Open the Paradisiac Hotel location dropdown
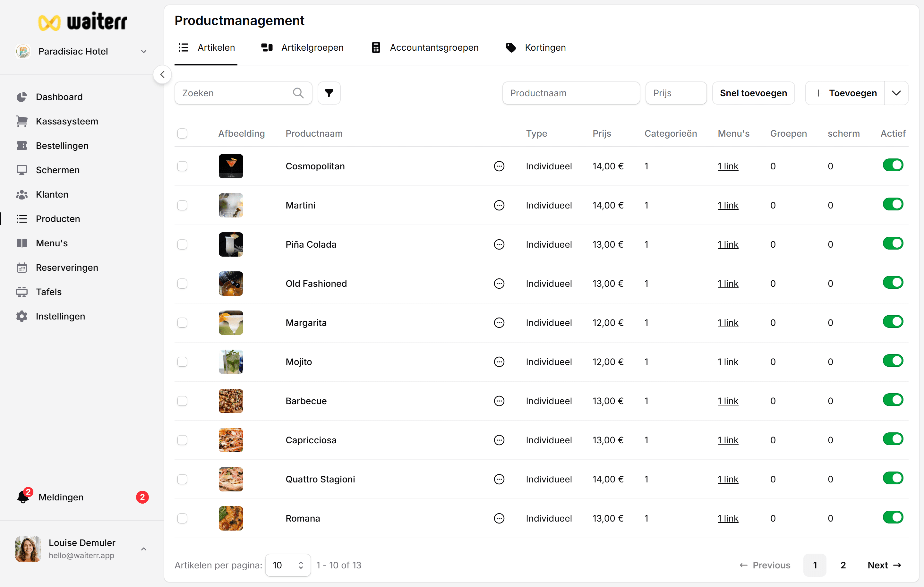924x587 pixels. (x=82, y=51)
